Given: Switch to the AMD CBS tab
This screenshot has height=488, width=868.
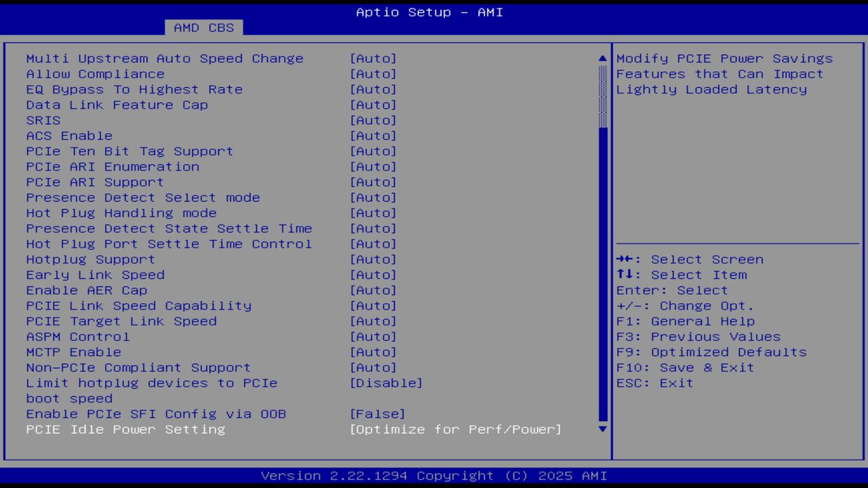Looking at the screenshot, I should pyautogui.click(x=204, y=28).
